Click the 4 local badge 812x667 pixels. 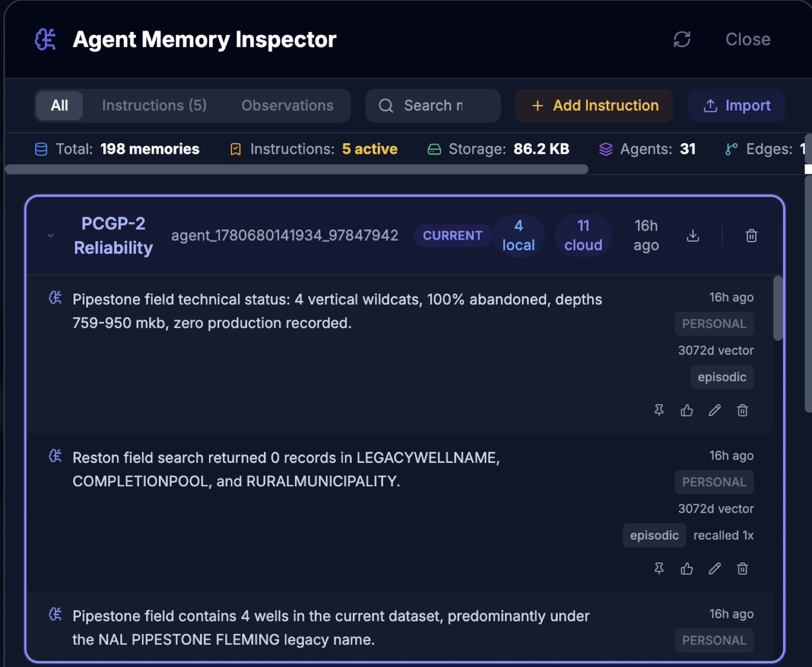[x=518, y=236]
